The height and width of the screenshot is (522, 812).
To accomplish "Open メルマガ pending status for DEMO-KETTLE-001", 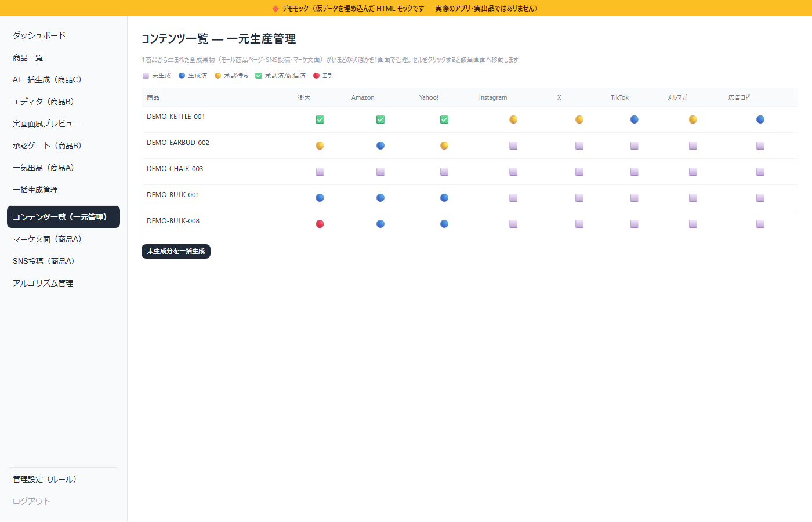I will click(x=693, y=119).
